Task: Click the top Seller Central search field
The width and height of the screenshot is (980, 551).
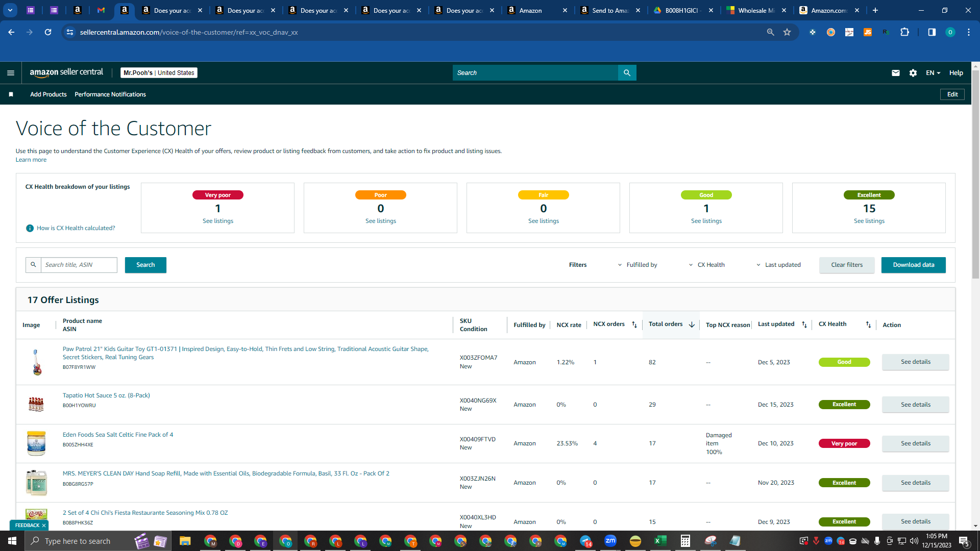Action: [535, 73]
